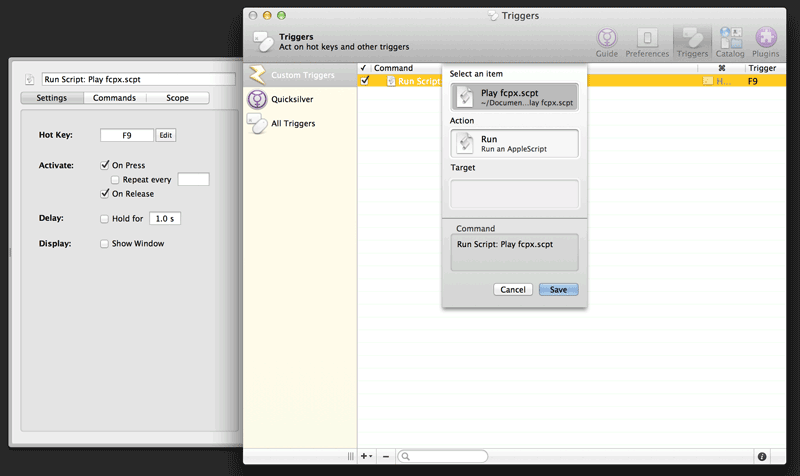The height and width of the screenshot is (476, 800).
Task: Click the green zoom window button
Action: [281, 15]
